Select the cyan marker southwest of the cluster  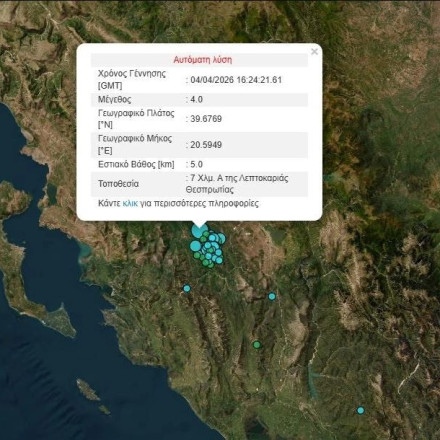tap(187, 288)
